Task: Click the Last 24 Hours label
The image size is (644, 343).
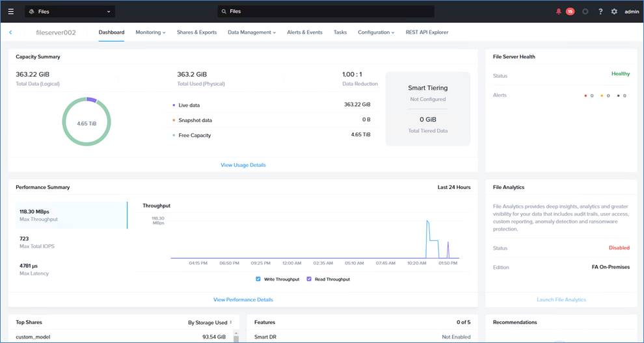Action: (454, 187)
